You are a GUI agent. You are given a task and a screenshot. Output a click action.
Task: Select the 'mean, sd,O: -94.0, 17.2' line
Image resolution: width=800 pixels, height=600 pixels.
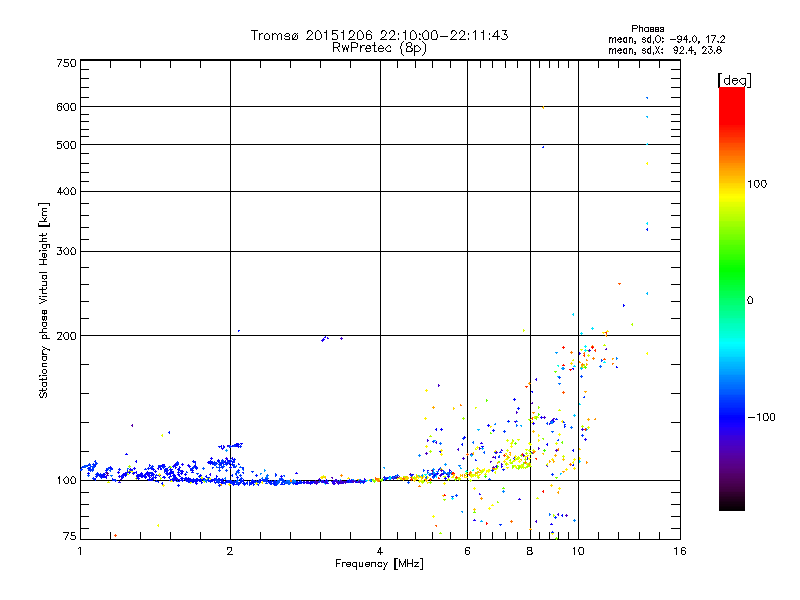pyautogui.click(x=666, y=39)
